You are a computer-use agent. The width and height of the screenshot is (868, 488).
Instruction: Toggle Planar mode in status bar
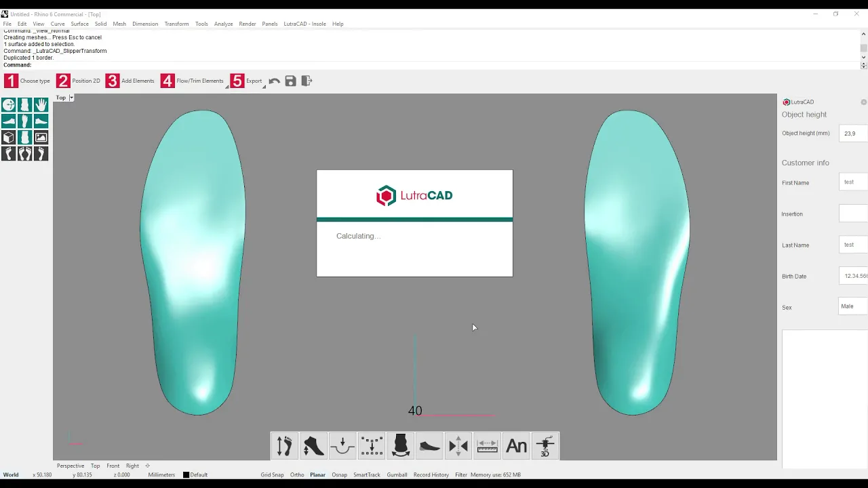click(317, 474)
